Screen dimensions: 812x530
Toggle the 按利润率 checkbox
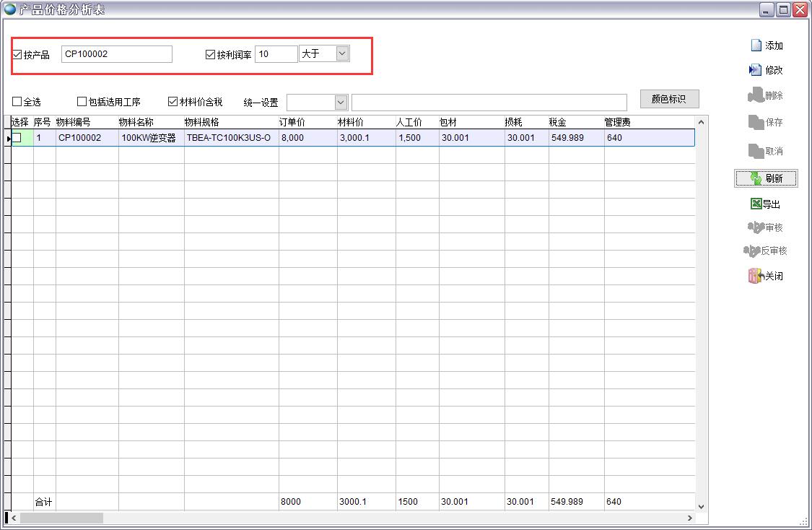click(211, 55)
